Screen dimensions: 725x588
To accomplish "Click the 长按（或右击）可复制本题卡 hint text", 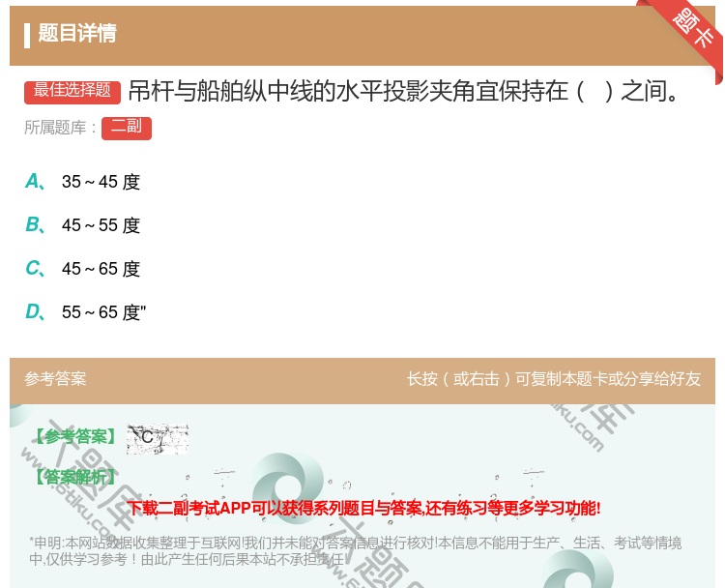I will pyautogui.click(x=554, y=379).
